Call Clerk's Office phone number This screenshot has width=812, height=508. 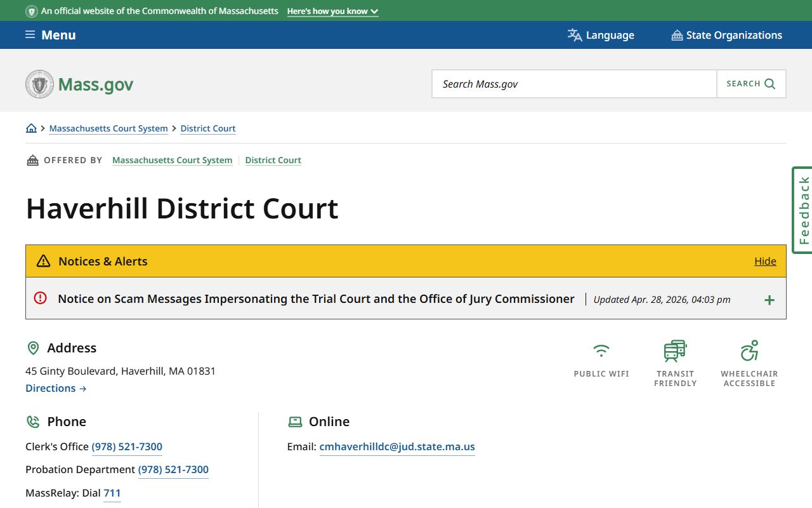pyautogui.click(x=127, y=446)
